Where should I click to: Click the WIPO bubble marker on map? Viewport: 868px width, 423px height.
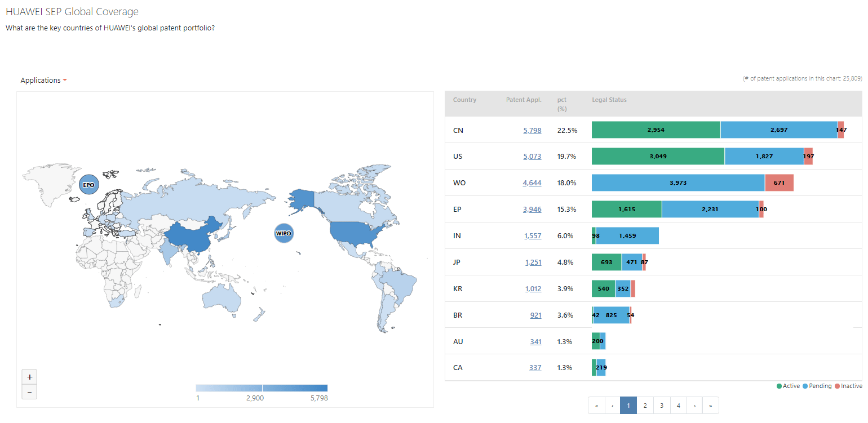(x=284, y=233)
